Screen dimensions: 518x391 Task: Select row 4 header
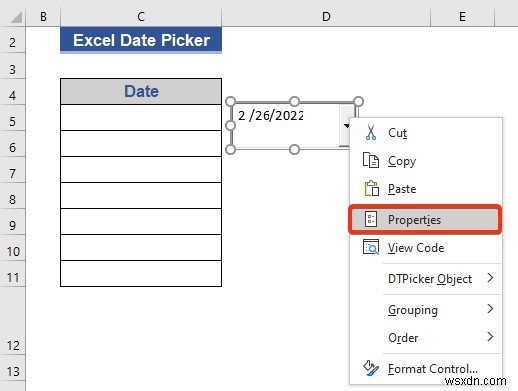12,92
